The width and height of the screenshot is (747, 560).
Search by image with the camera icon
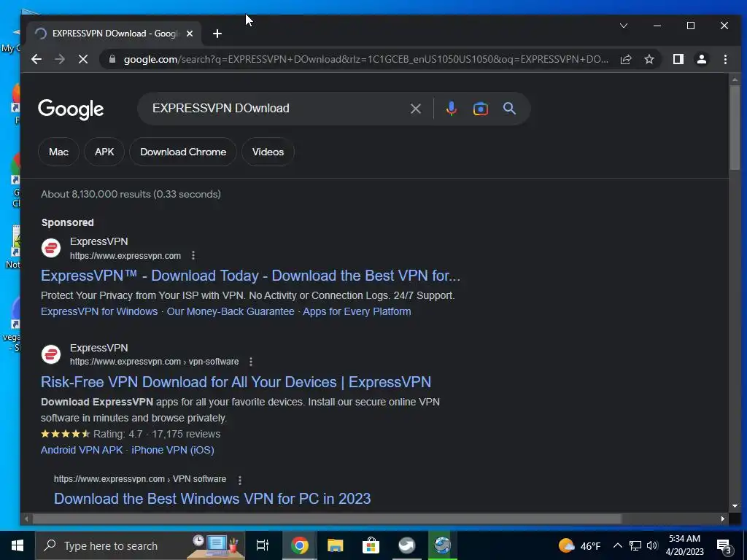pyautogui.click(x=480, y=109)
